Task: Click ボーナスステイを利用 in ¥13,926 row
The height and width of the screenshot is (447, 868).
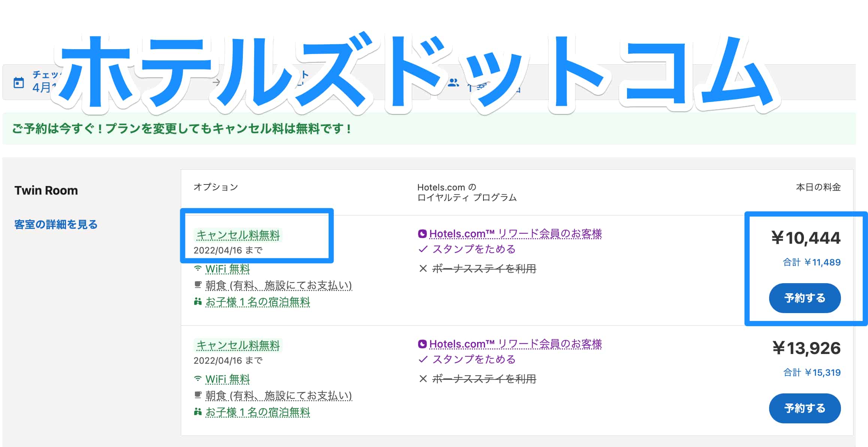Action: (x=484, y=379)
